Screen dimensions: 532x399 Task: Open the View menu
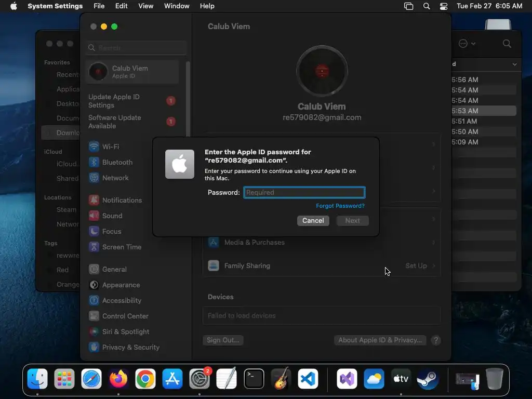pos(145,6)
